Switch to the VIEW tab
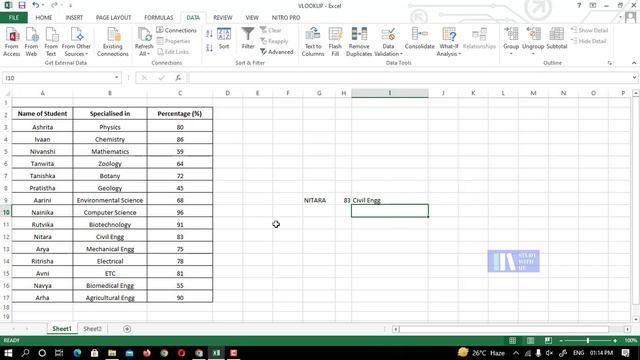This screenshot has height=360, width=640. click(x=252, y=18)
